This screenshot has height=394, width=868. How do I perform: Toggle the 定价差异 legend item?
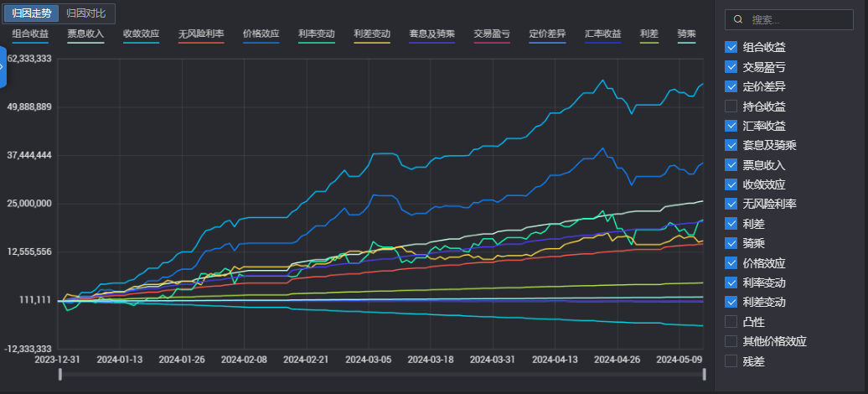click(547, 34)
